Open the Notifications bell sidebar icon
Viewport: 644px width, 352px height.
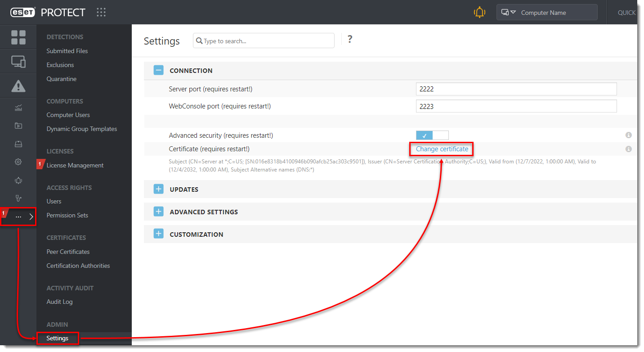coord(18,181)
